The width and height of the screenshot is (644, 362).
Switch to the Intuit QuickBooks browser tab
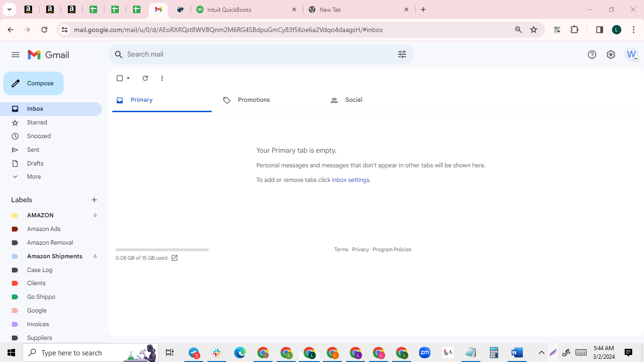click(x=245, y=9)
